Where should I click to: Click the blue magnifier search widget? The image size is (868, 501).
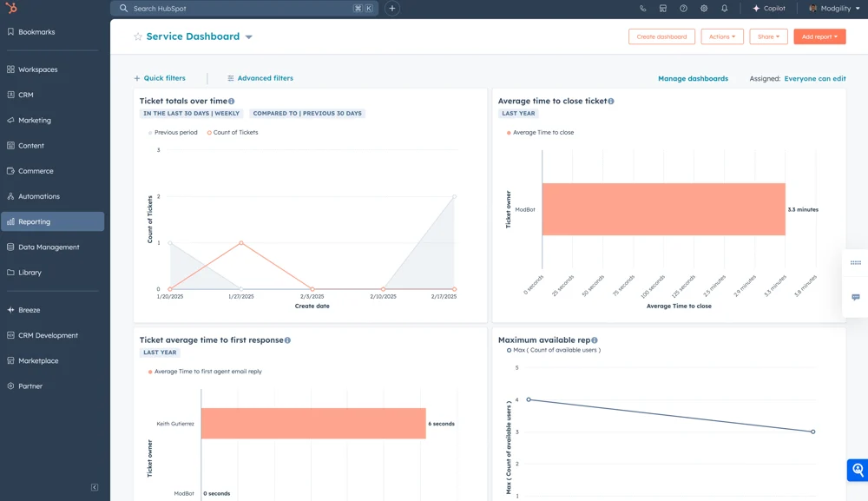tap(858, 470)
